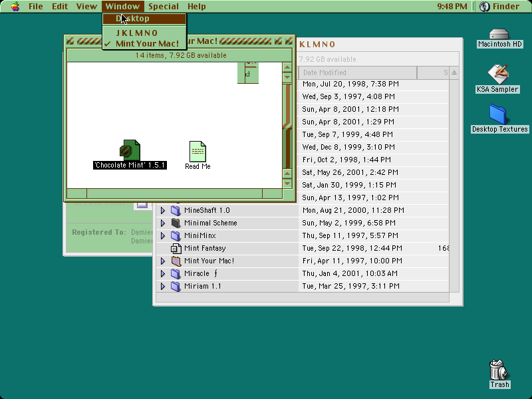Click the Mint Fantasy file name
Viewport: 532px width, 399px height.
(205, 248)
